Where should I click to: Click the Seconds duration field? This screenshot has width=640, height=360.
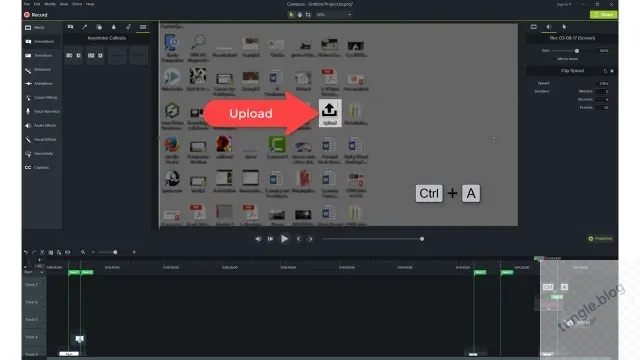(603, 100)
